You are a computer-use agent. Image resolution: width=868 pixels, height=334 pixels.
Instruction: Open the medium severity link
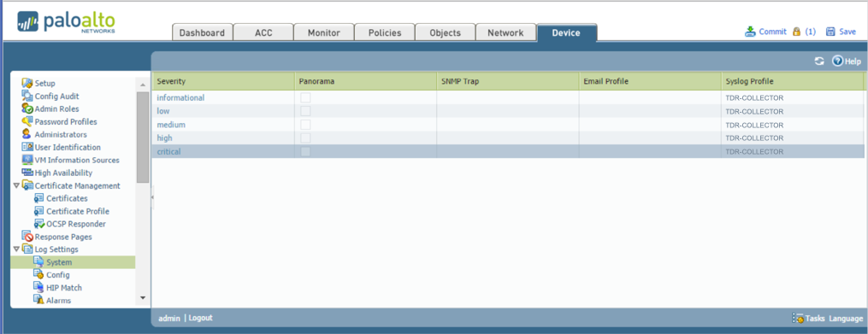coord(171,125)
